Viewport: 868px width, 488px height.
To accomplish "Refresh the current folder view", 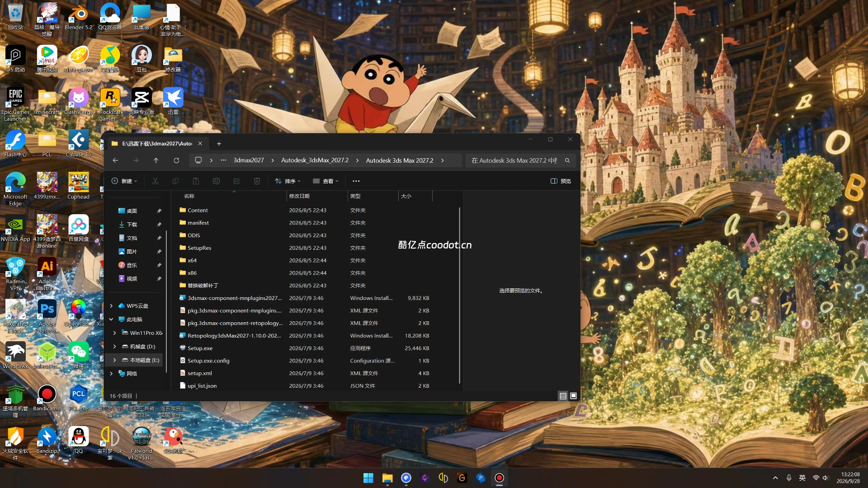I will pyautogui.click(x=176, y=160).
